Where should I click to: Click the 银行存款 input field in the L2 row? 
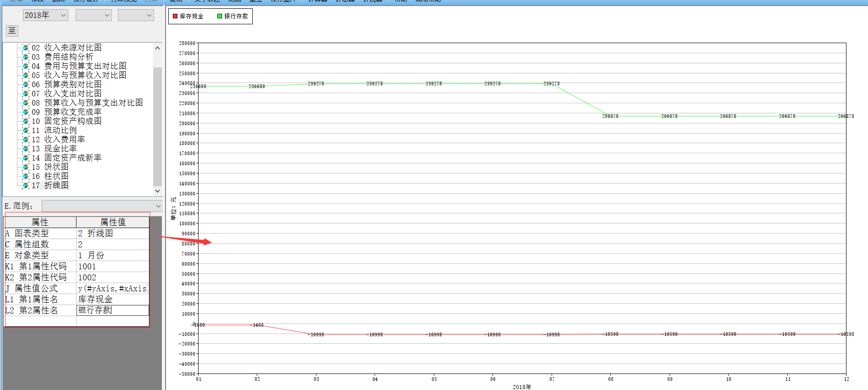pyautogui.click(x=112, y=310)
